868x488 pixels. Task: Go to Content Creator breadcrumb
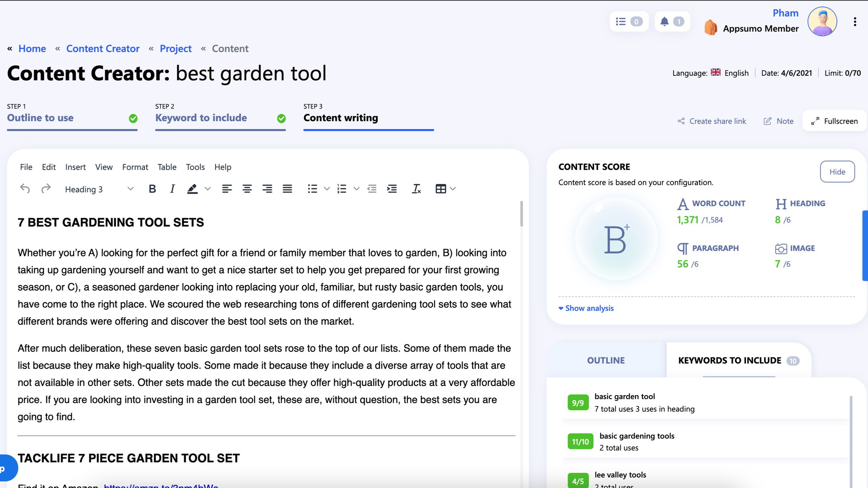[103, 49]
